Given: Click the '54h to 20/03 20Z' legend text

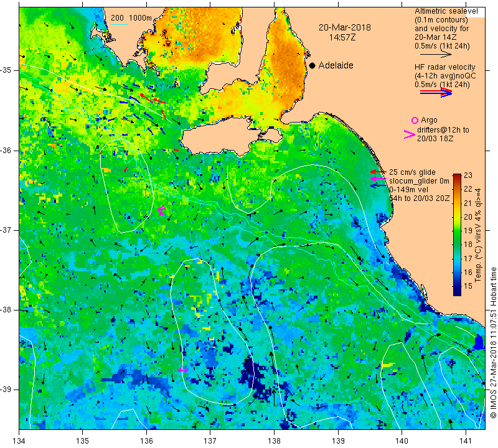Looking at the screenshot, I should pos(419,198).
